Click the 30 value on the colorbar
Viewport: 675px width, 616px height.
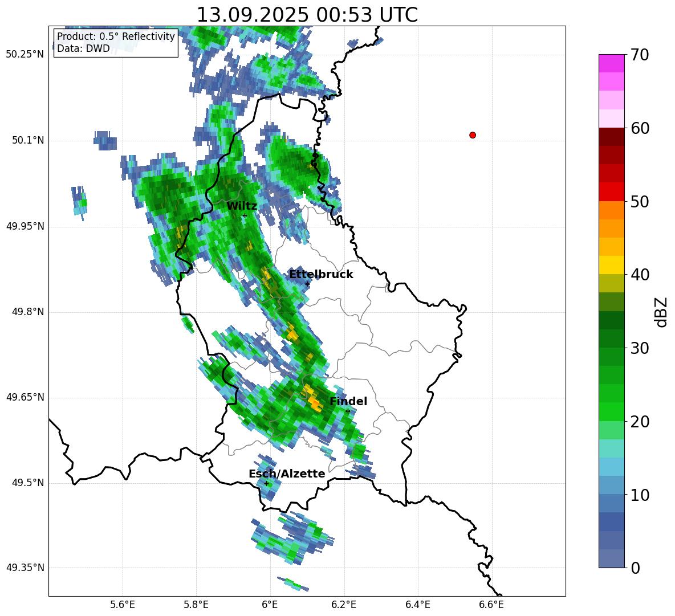[x=639, y=348]
